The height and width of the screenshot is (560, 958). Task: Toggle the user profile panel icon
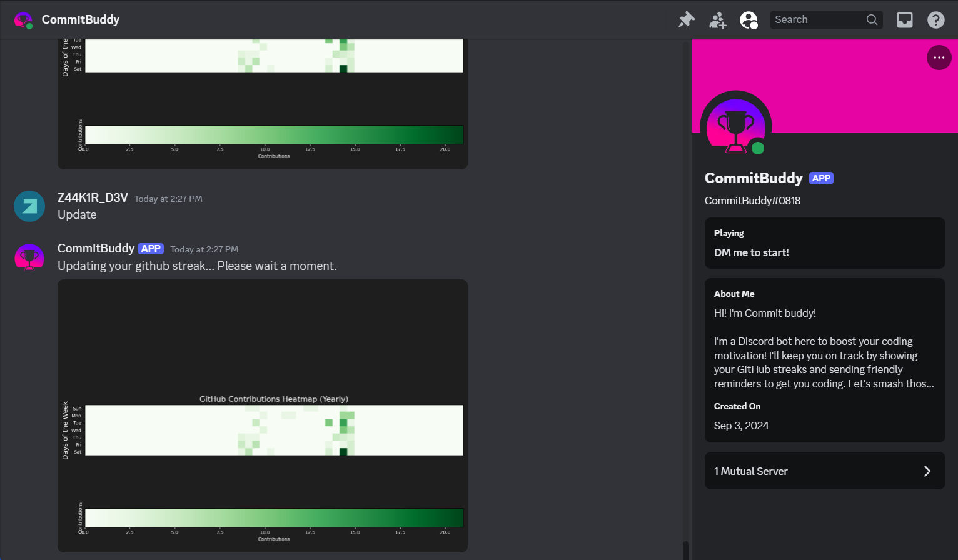tap(749, 20)
